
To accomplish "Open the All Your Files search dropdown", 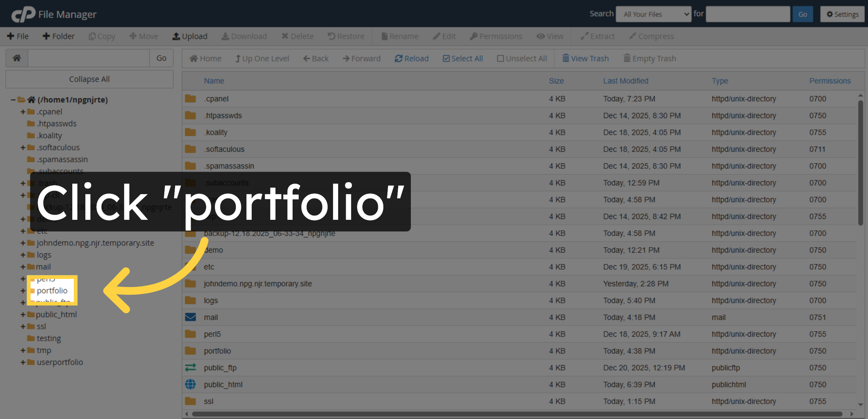I will coord(654,14).
